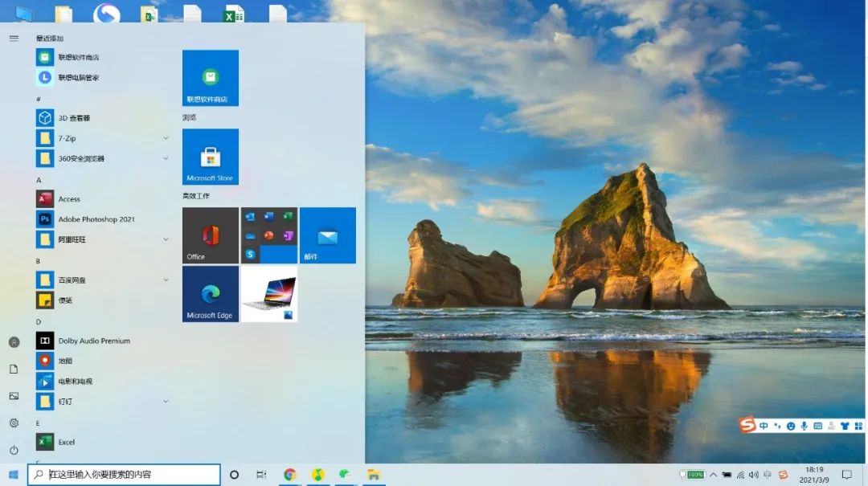Open Adobe Photoshop 2021 from app list
This screenshot has height=486, width=868.
[96, 219]
